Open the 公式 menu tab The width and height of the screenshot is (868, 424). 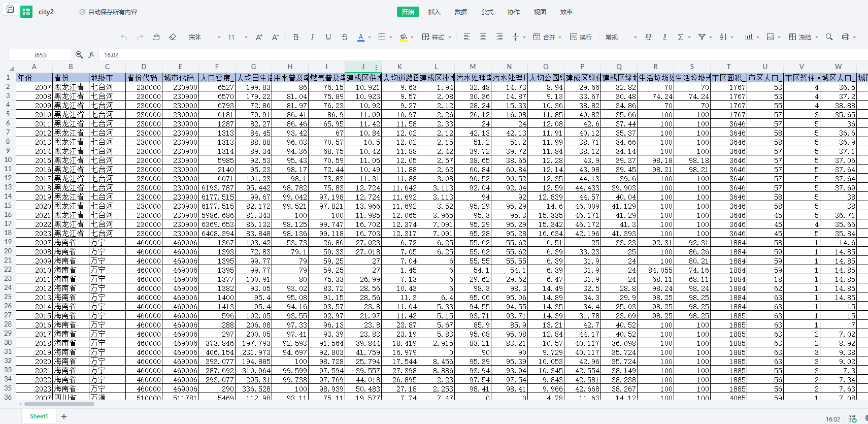point(487,12)
